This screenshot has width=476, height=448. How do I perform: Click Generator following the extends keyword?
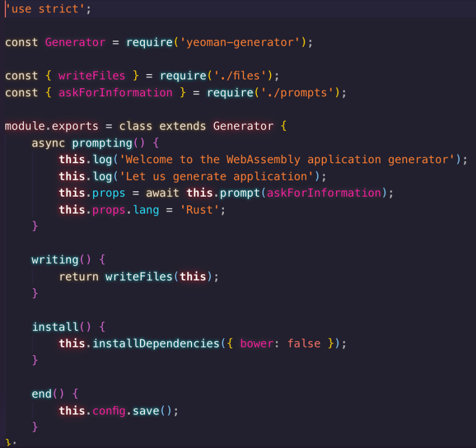tap(243, 126)
